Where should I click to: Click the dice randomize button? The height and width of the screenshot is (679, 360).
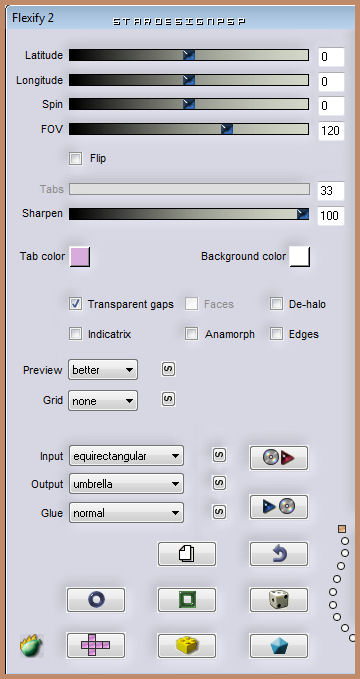tap(279, 599)
